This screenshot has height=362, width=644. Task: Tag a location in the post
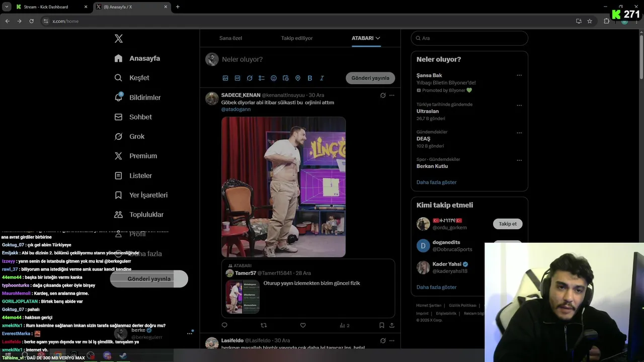(298, 78)
